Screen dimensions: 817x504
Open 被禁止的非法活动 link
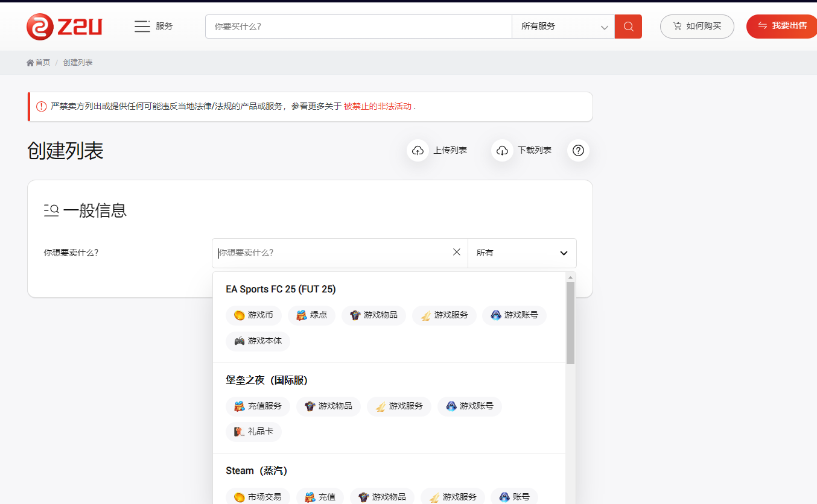click(378, 107)
